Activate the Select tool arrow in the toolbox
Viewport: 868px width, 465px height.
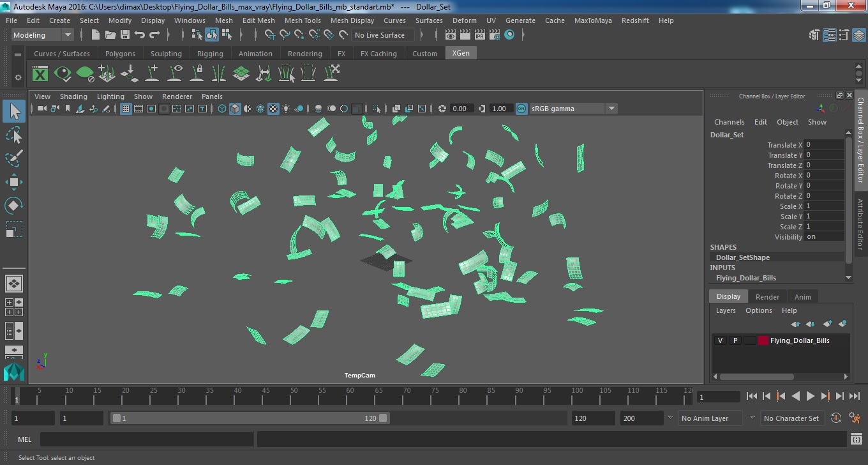click(x=14, y=111)
